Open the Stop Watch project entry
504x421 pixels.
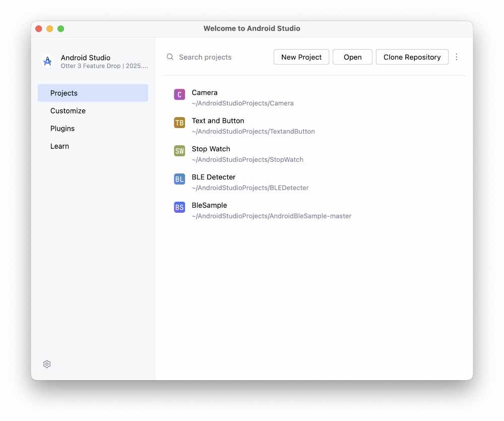tap(211, 149)
